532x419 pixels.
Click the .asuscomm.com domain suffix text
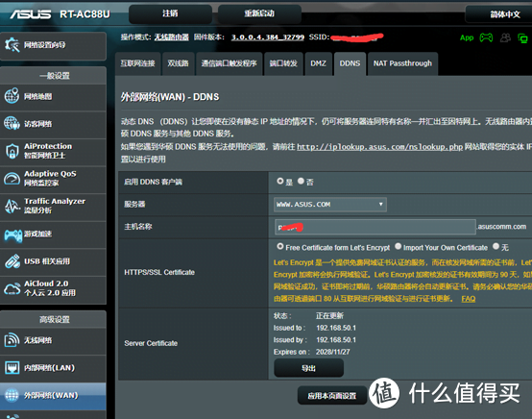click(502, 227)
